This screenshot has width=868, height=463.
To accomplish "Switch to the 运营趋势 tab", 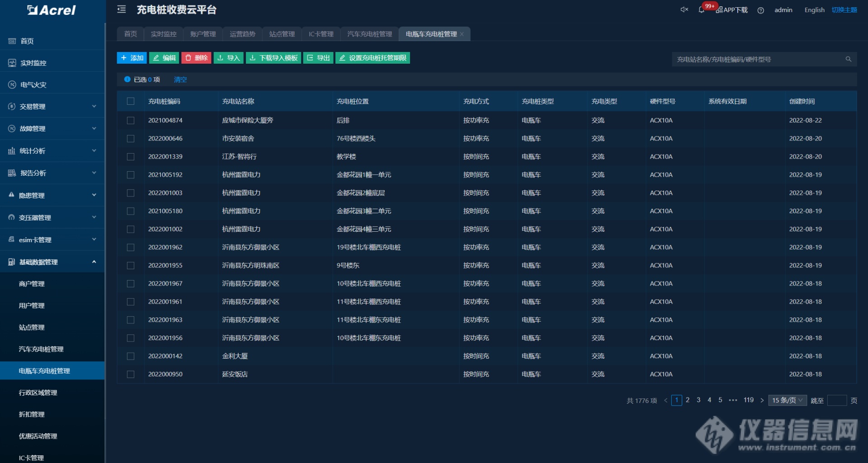I will click(x=242, y=34).
